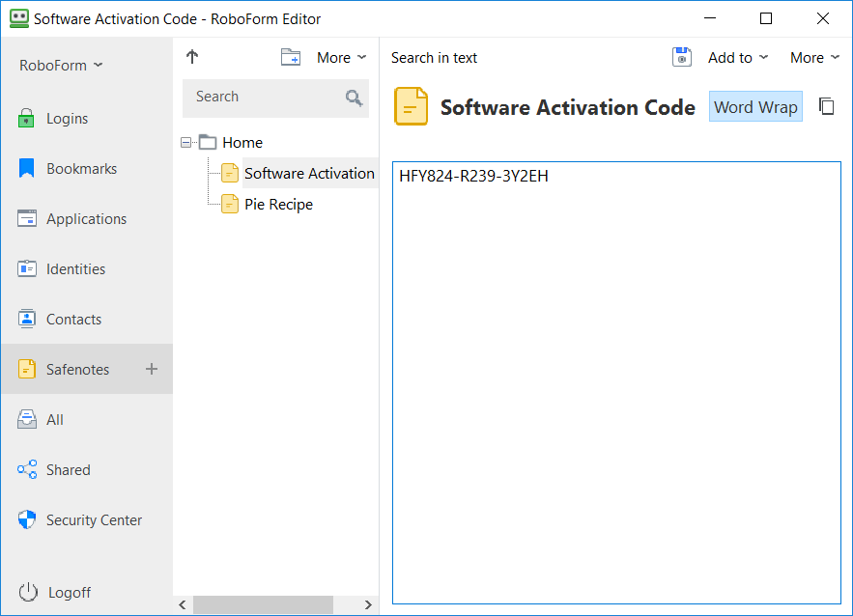
Task: Open the Contacts section
Action: coord(87,320)
